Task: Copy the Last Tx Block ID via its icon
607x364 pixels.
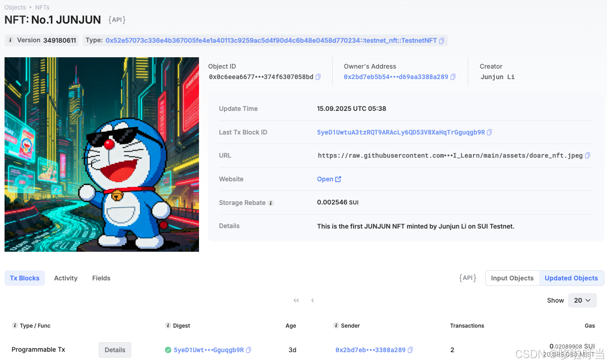Action: pyautogui.click(x=489, y=132)
